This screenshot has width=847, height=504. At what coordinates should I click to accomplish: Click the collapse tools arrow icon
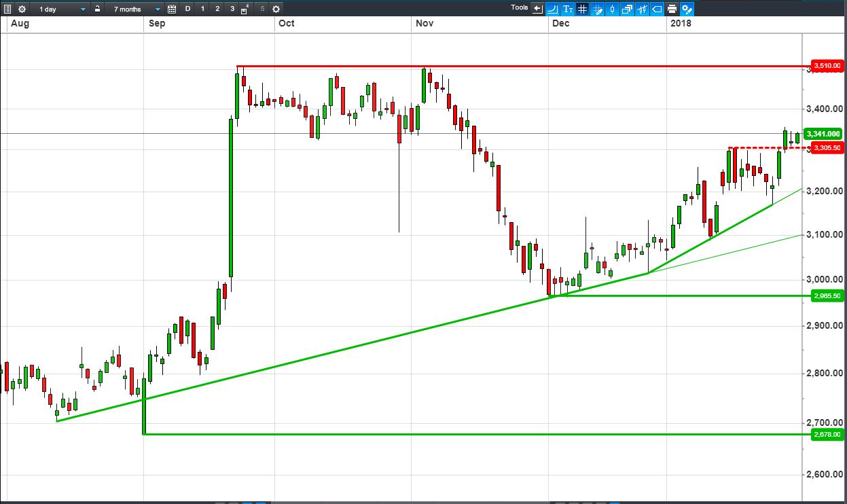pyautogui.click(x=538, y=9)
